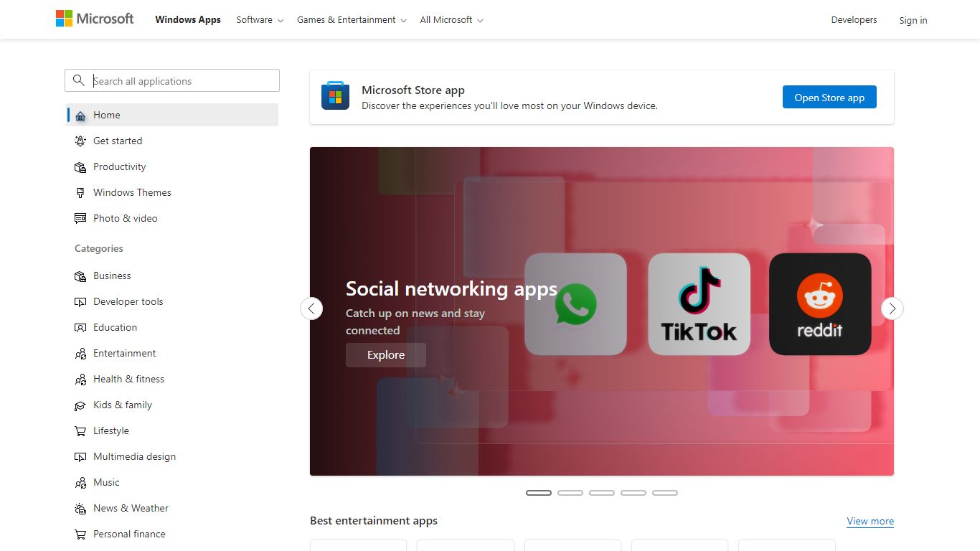
Task: Click the Entertainment category icon
Action: coord(80,354)
